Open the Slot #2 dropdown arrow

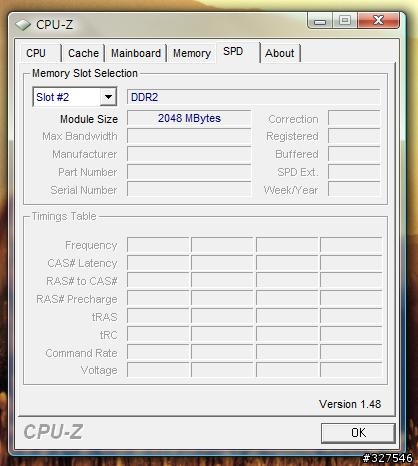pyautogui.click(x=108, y=97)
